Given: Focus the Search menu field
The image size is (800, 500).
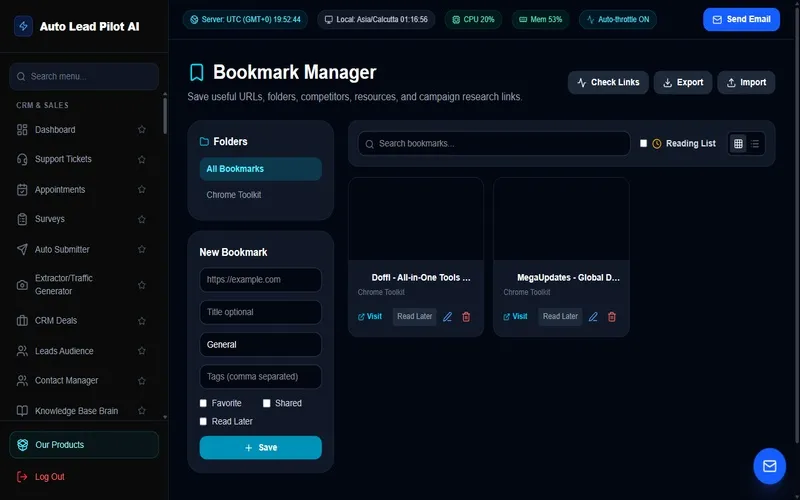Looking at the screenshot, I should point(84,77).
